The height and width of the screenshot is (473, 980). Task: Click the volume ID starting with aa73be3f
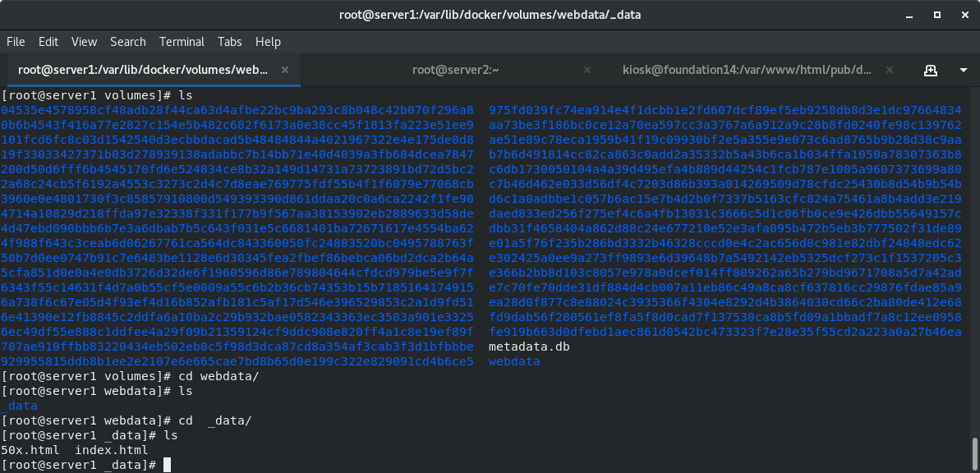(725, 125)
